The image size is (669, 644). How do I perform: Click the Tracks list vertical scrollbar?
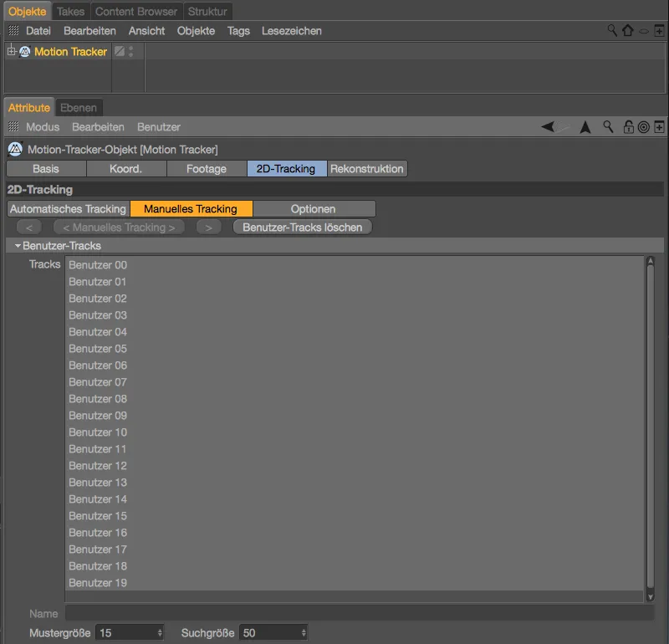click(x=650, y=427)
